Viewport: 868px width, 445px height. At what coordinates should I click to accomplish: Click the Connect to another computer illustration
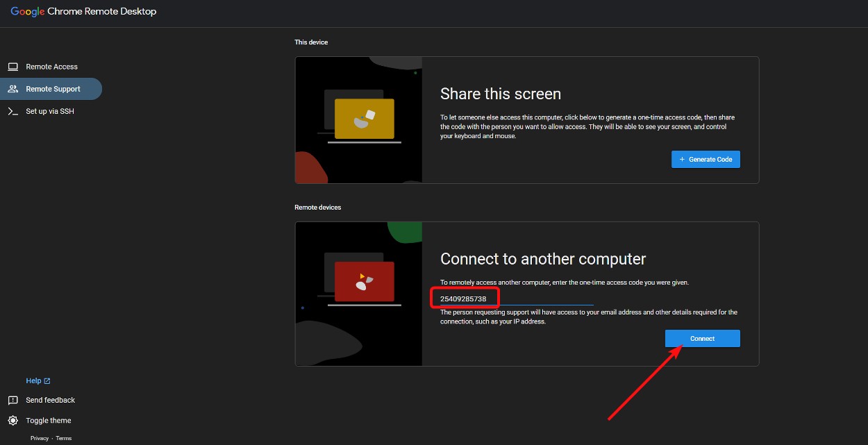click(358, 294)
